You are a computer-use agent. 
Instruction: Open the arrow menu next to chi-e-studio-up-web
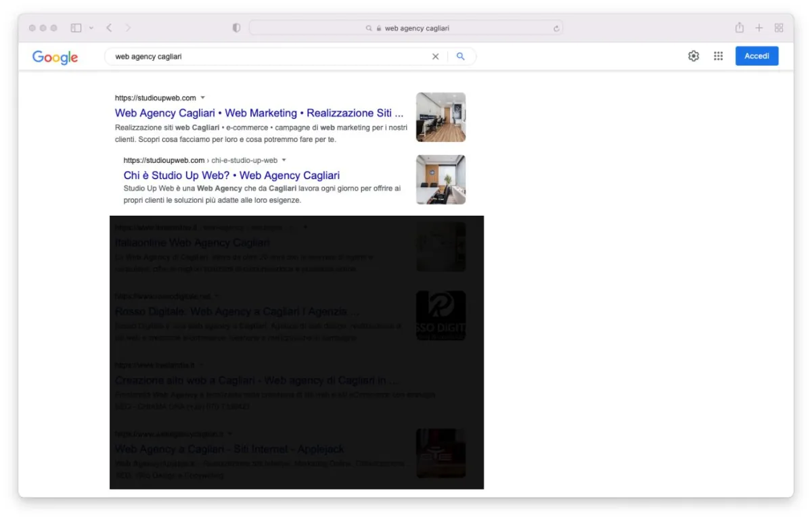(284, 160)
